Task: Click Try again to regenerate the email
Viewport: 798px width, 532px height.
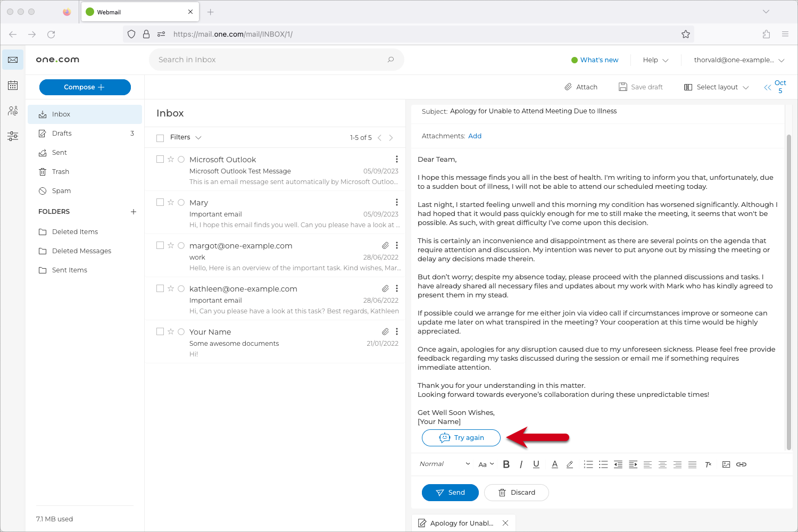Action: coord(461,437)
